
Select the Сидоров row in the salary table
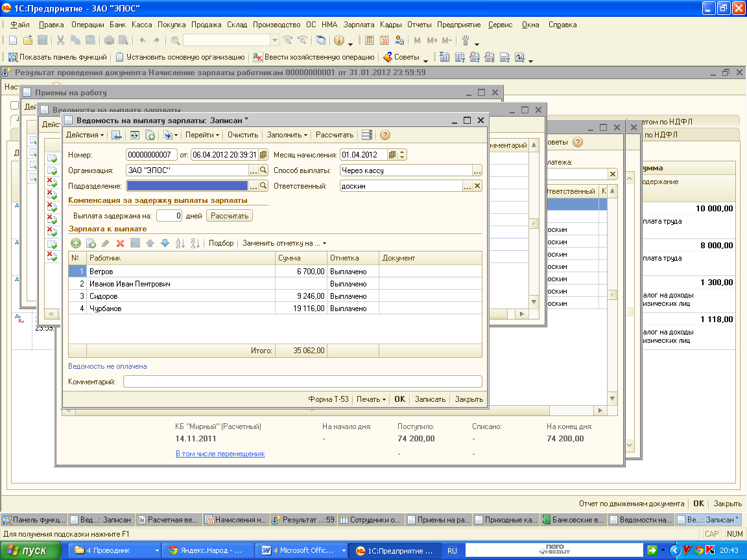click(275, 296)
